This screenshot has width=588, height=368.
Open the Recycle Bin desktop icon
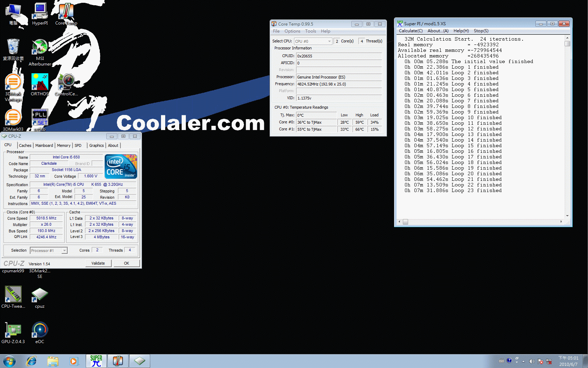[13, 49]
